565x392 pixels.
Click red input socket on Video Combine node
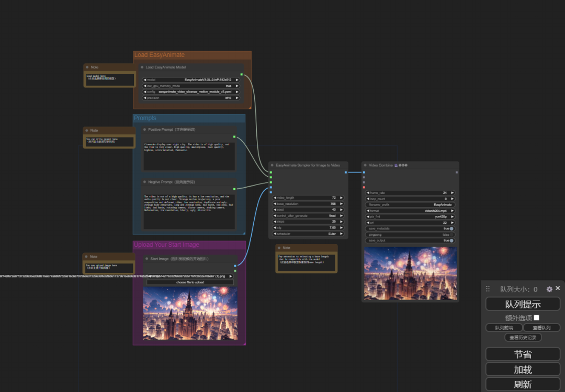point(364,187)
